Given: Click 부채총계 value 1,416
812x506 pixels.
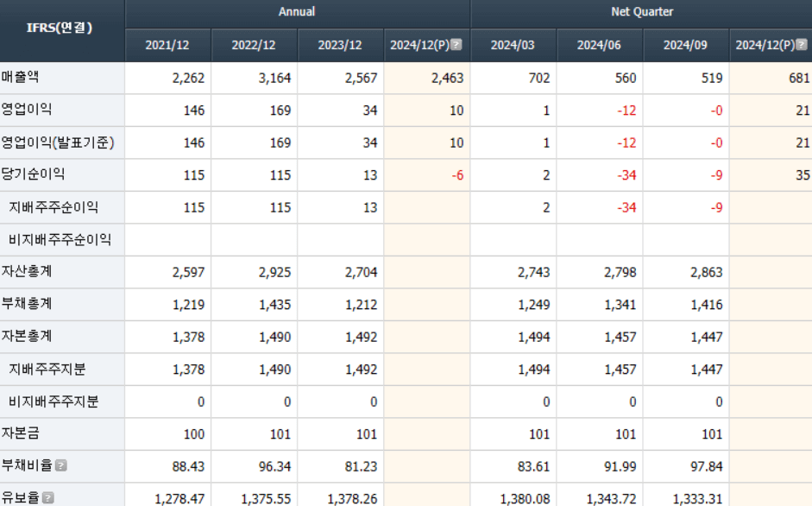Looking at the screenshot, I should click(707, 304).
